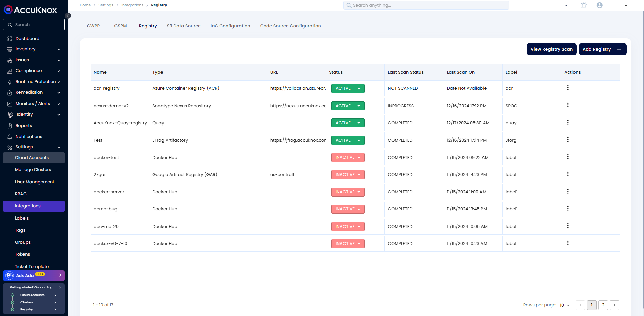The height and width of the screenshot is (316, 644).
Task: Click the Identity fingerprint icon
Action: click(x=10, y=115)
